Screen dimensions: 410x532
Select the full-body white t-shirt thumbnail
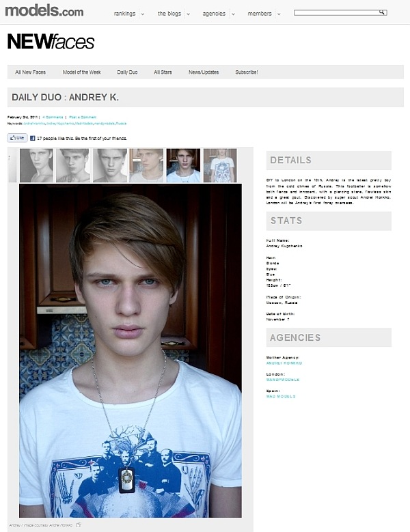coord(220,165)
